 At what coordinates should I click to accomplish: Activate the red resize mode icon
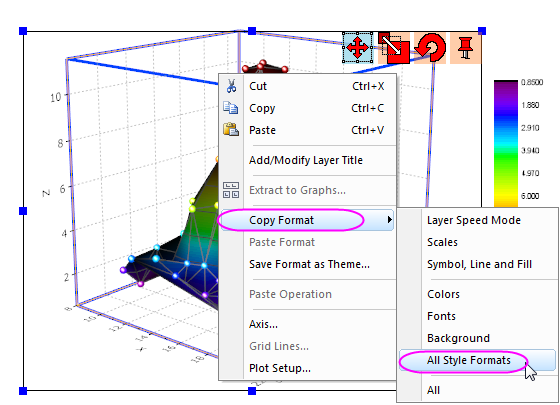coord(394,48)
